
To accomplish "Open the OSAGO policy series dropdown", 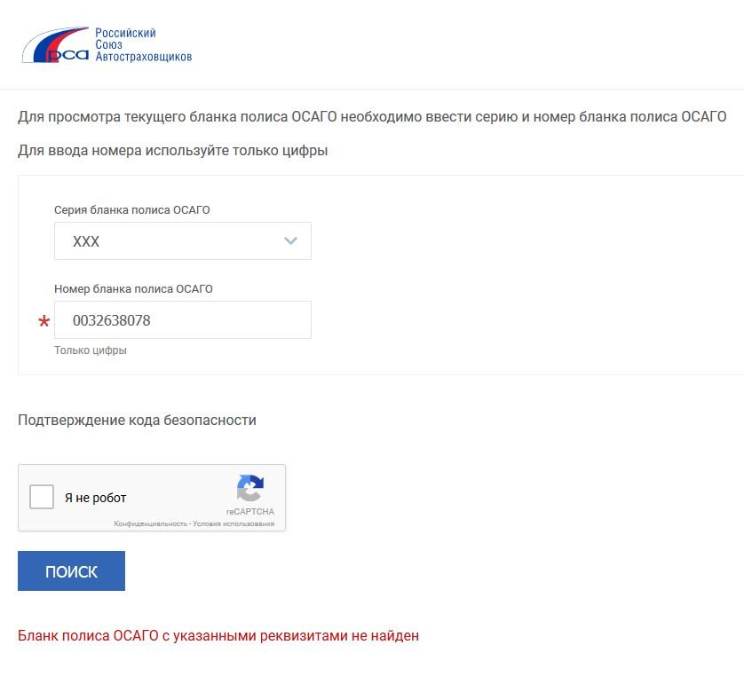I will click(183, 241).
